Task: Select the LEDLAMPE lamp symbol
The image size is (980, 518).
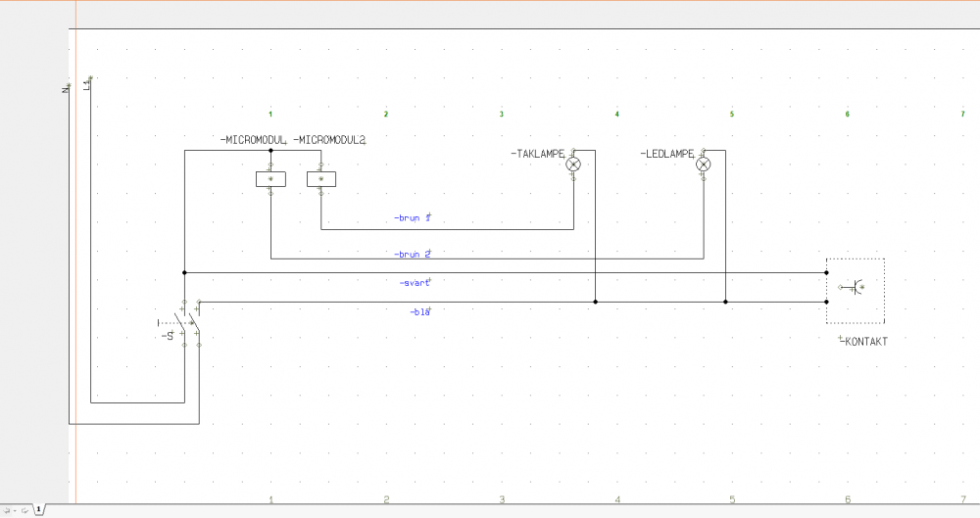Action: tap(703, 165)
